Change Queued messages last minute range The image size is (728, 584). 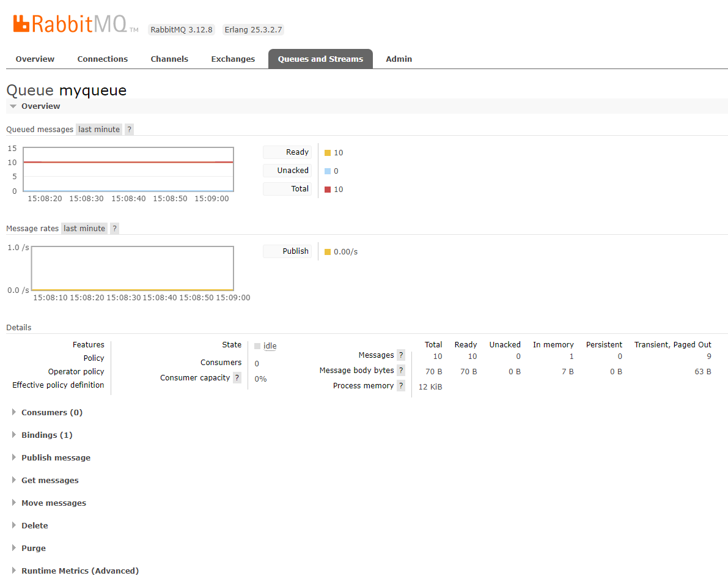pyautogui.click(x=99, y=130)
